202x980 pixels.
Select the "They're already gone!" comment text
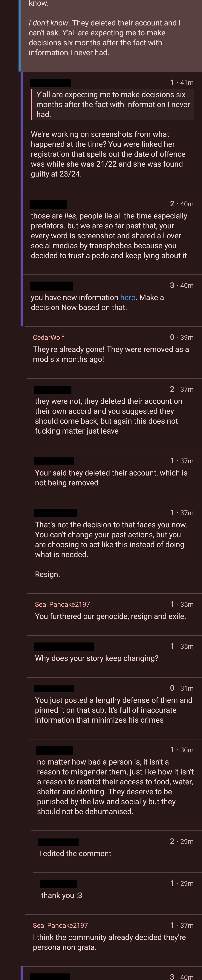111,354
